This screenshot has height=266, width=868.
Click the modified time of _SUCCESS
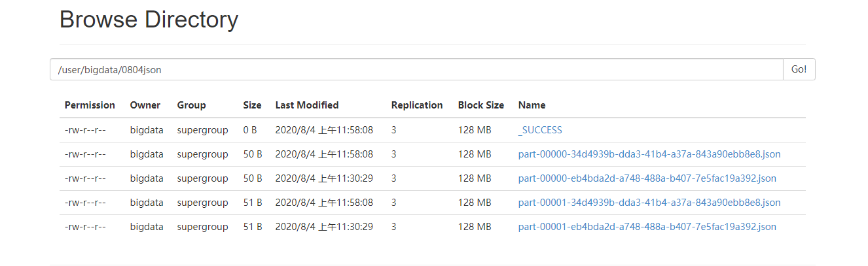[324, 130]
